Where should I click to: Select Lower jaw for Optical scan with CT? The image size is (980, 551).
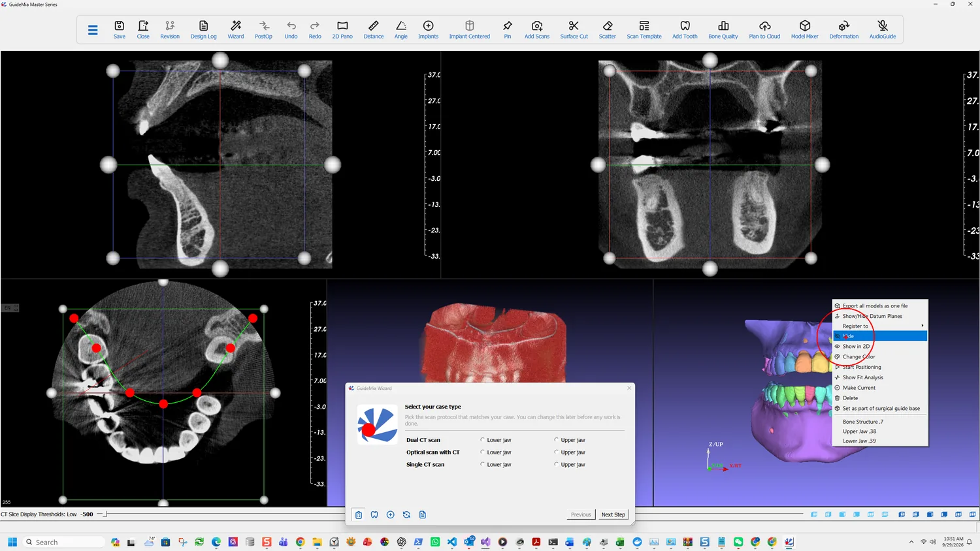[x=483, y=452]
